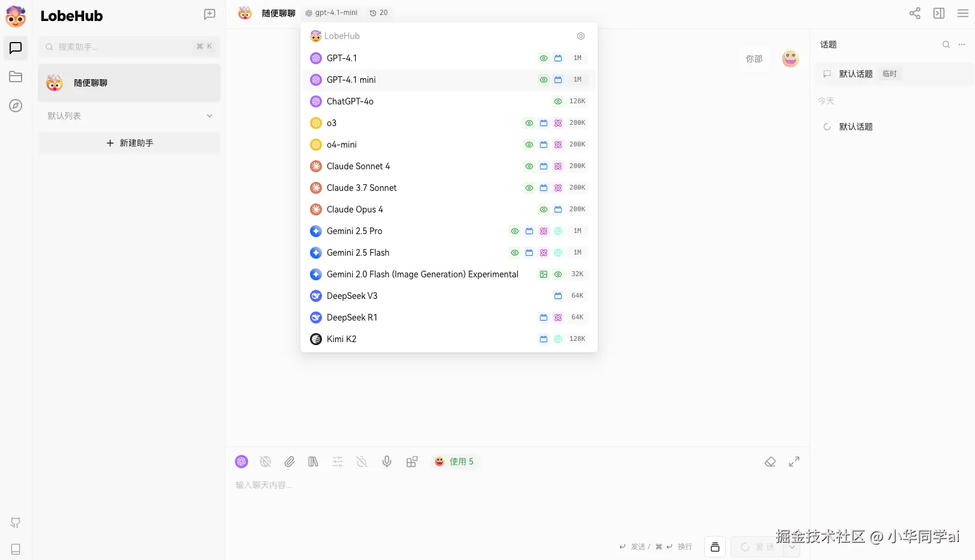This screenshot has height=560, width=975.
Task: Click the 话题 panel heading
Action: coord(828,44)
